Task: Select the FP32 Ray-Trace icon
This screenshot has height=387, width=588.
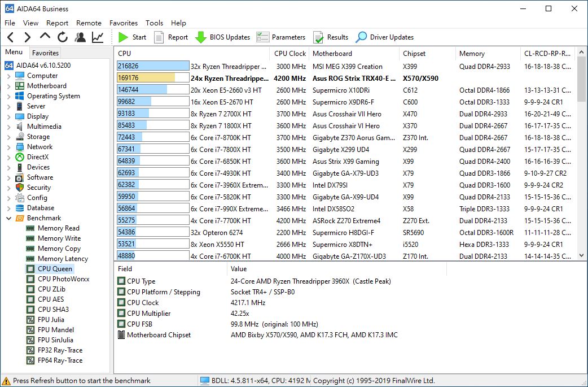Action: (30, 350)
